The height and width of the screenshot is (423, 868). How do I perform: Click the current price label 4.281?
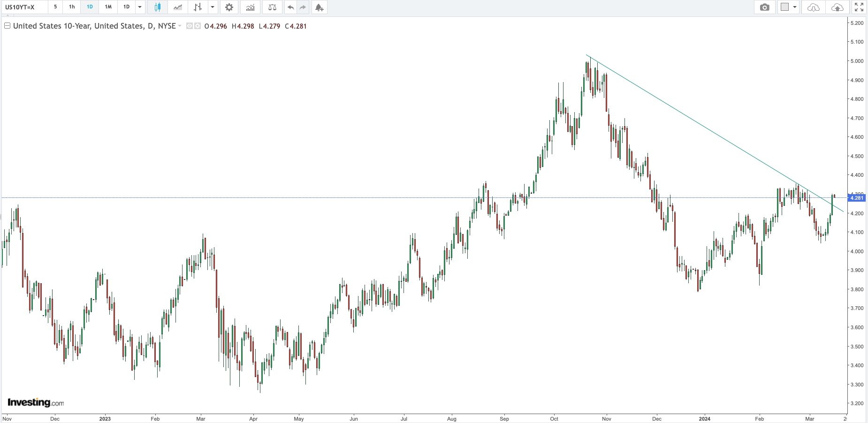(x=857, y=198)
